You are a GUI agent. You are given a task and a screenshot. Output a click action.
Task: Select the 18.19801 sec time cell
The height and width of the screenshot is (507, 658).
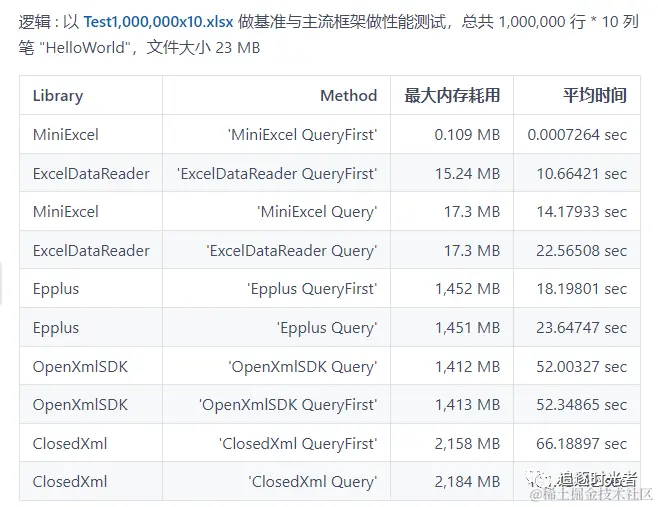pyautogui.click(x=577, y=288)
